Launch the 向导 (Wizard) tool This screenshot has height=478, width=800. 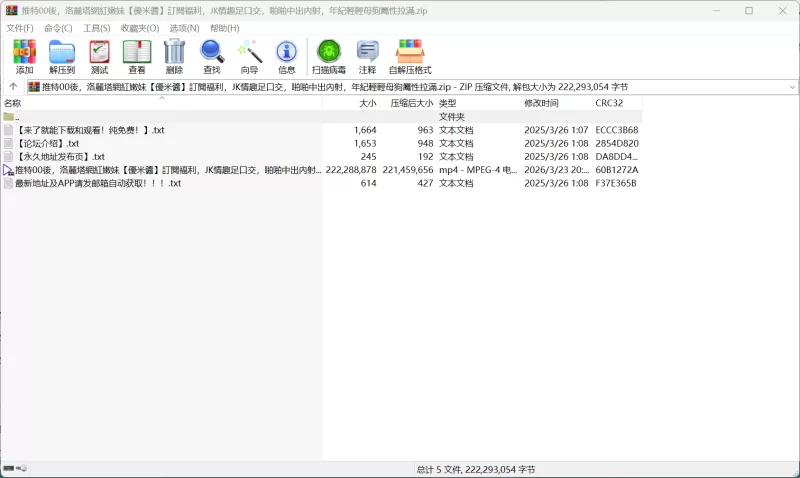[249, 56]
